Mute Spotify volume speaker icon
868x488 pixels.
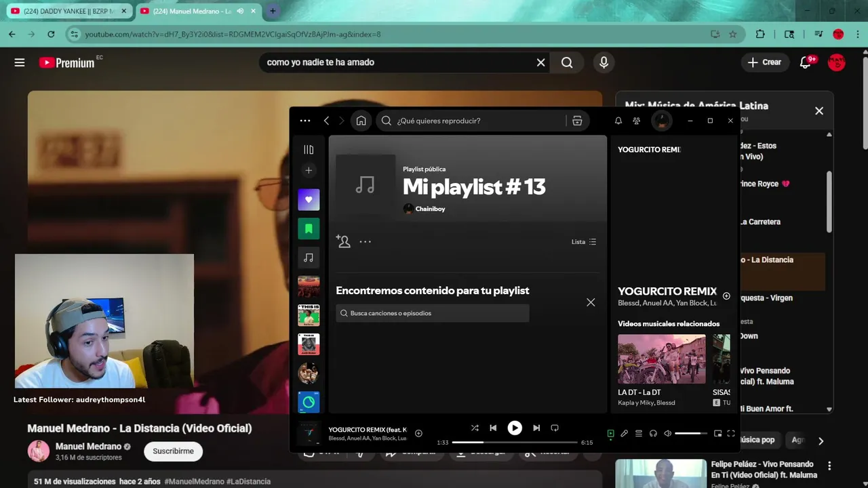pos(667,433)
